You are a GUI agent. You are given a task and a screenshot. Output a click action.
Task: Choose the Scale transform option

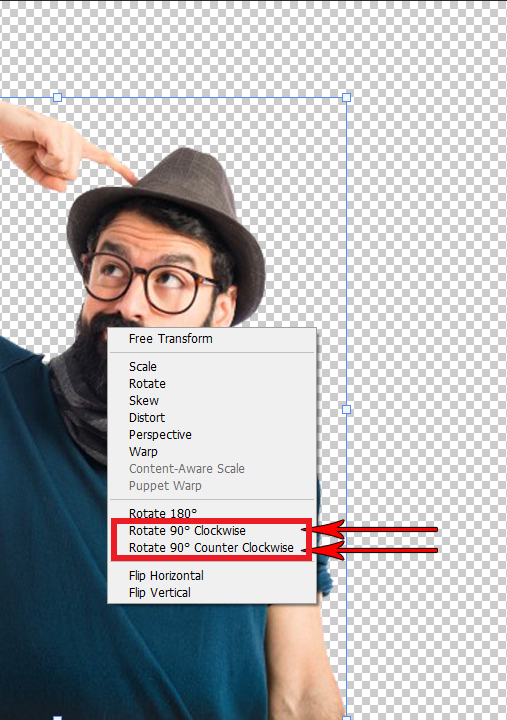143,366
